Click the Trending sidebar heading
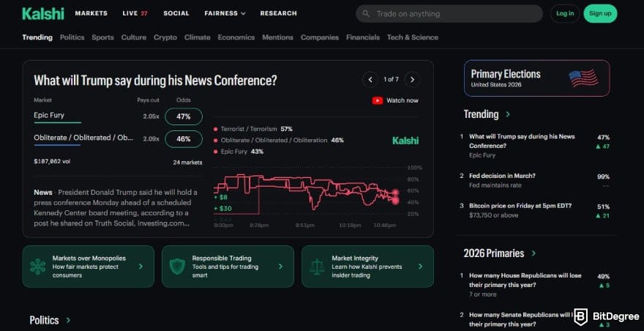644x331 pixels. (x=481, y=114)
